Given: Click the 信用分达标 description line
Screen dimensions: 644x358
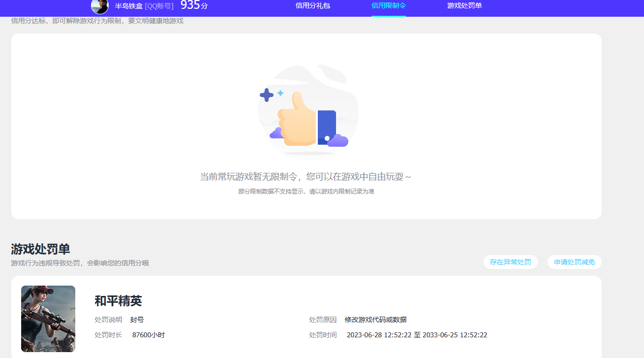Looking at the screenshot, I should click(x=97, y=21).
